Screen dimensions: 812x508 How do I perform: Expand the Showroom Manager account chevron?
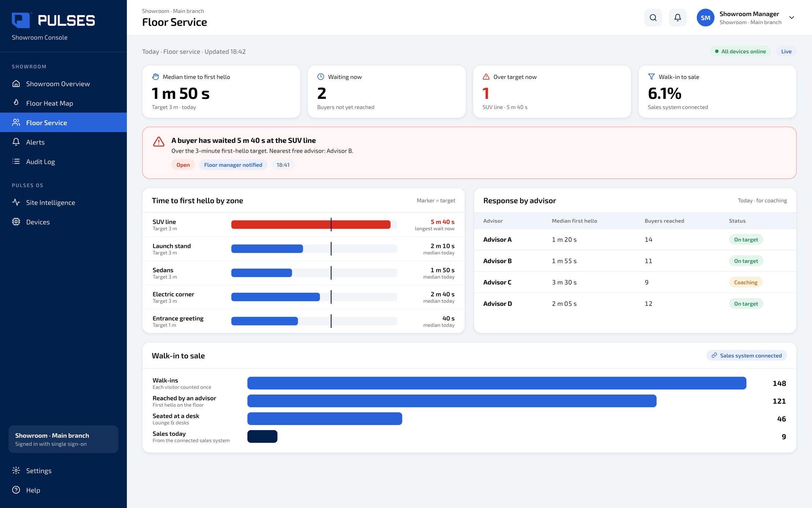[792, 18]
